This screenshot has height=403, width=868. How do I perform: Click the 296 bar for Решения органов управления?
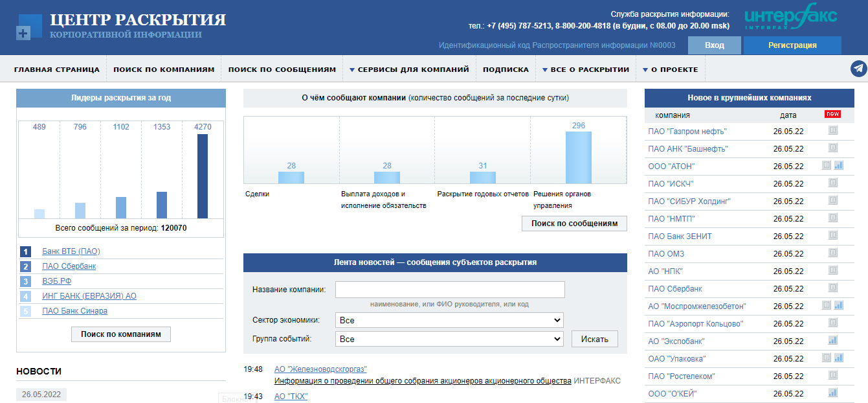pos(579,157)
